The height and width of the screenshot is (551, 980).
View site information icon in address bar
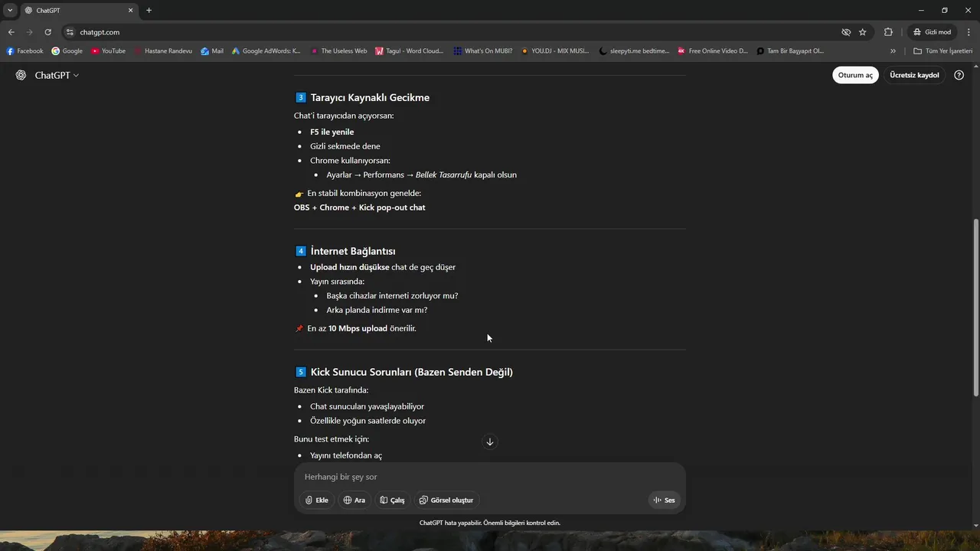(x=70, y=32)
